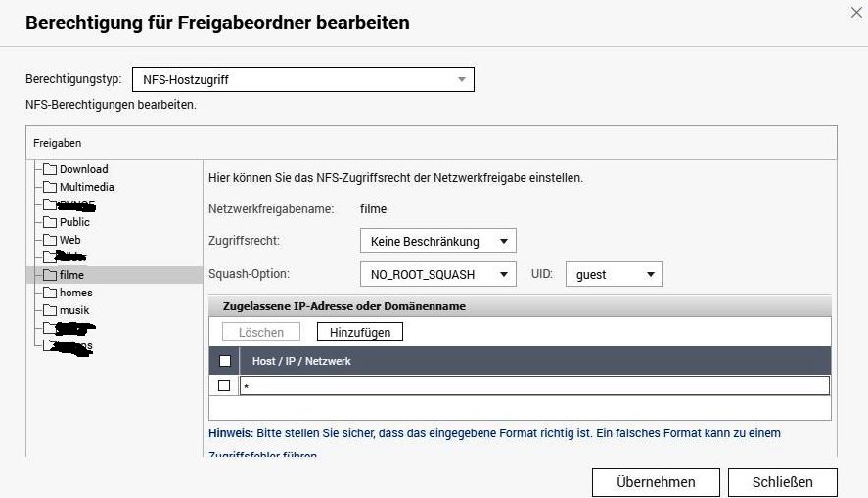Select the Multimedia share in tree
The width and height of the screenshot is (868, 498).
click(86, 187)
